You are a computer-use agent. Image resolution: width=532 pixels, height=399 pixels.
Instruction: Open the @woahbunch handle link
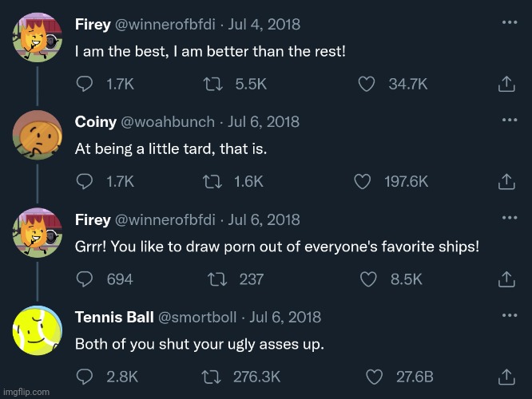(166, 122)
